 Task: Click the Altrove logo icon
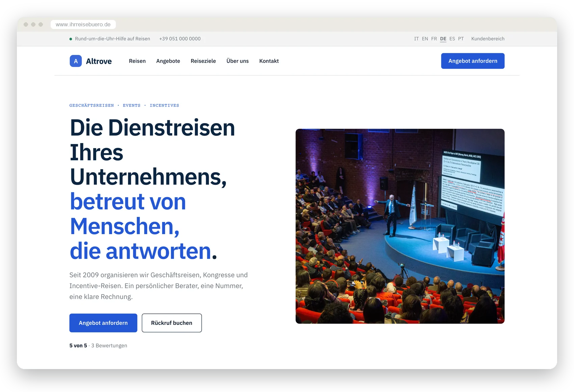(x=76, y=61)
